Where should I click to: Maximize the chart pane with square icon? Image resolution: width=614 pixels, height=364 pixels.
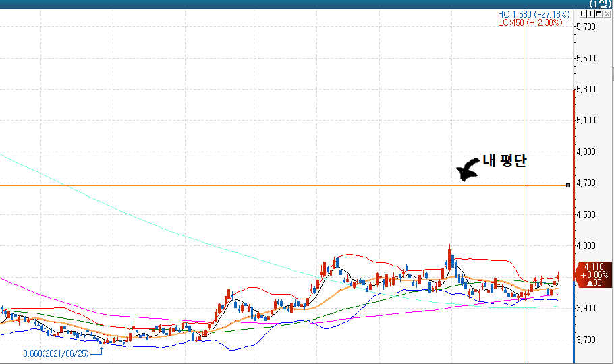tap(600, 14)
